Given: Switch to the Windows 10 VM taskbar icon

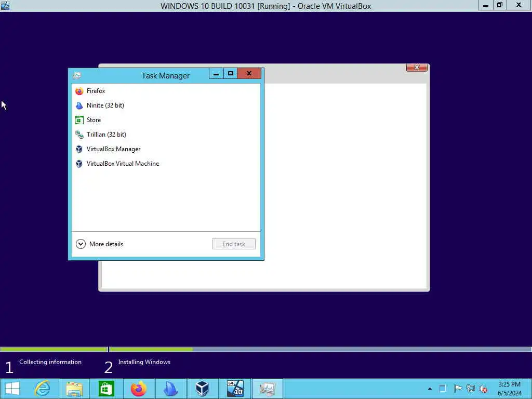Looking at the screenshot, I should 235,389.
